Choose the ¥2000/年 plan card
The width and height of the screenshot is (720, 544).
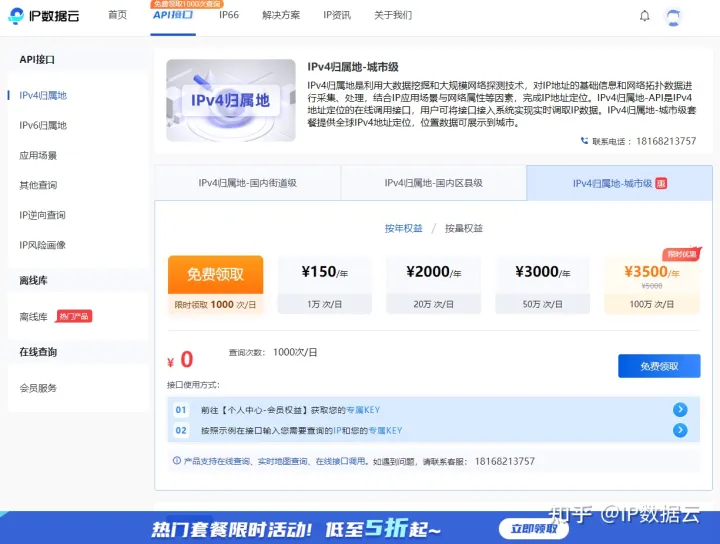[433, 285]
